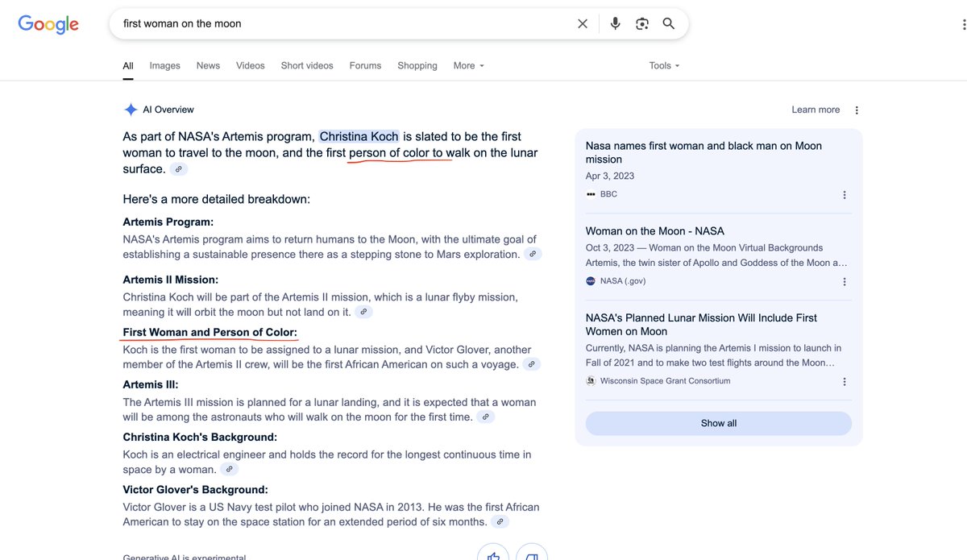Click link icon after 'period of six months.'

click(500, 521)
